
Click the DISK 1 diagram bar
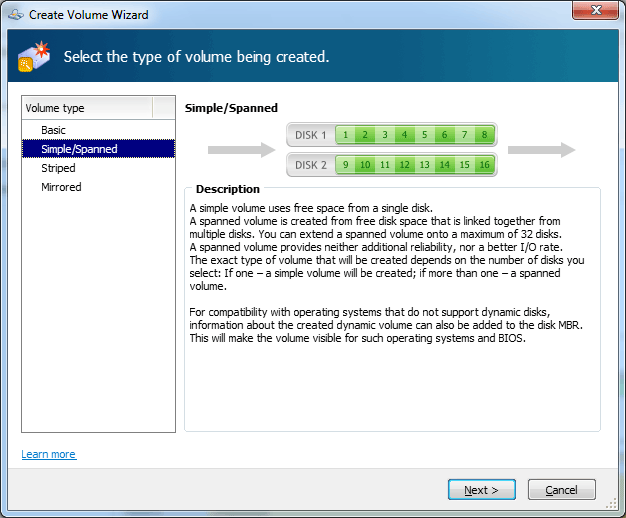392,135
